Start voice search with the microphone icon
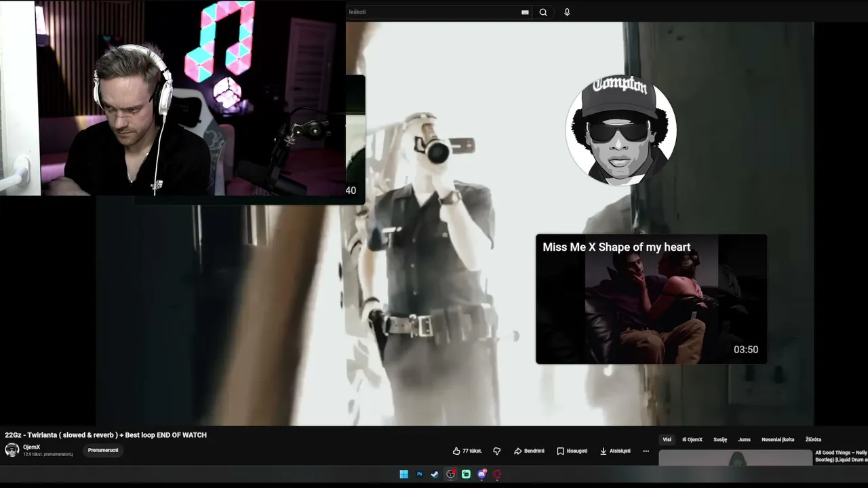 click(x=567, y=12)
